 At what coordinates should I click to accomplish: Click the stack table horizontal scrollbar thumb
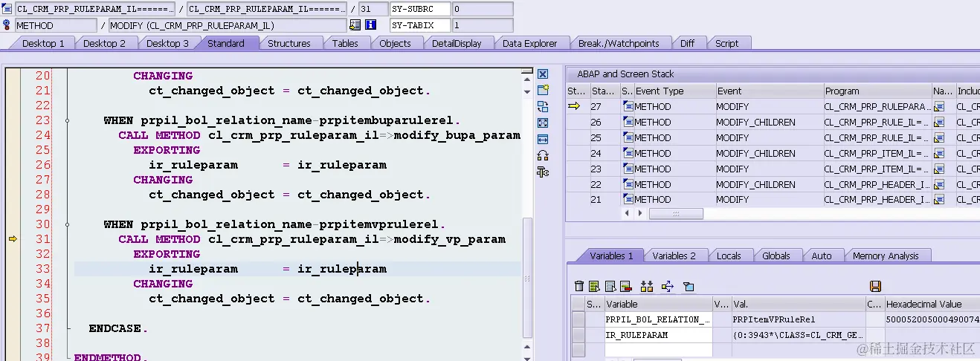676,214
